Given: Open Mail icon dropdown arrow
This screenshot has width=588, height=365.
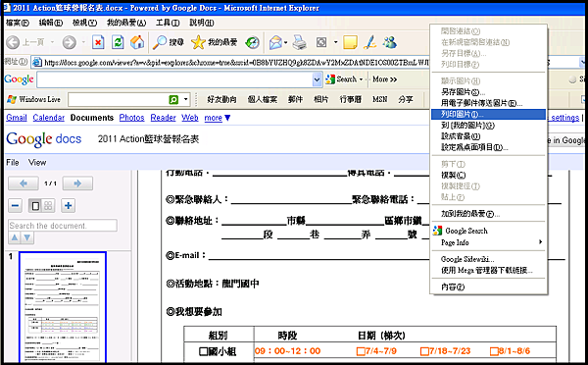Looking at the screenshot, I should coord(286,42).
